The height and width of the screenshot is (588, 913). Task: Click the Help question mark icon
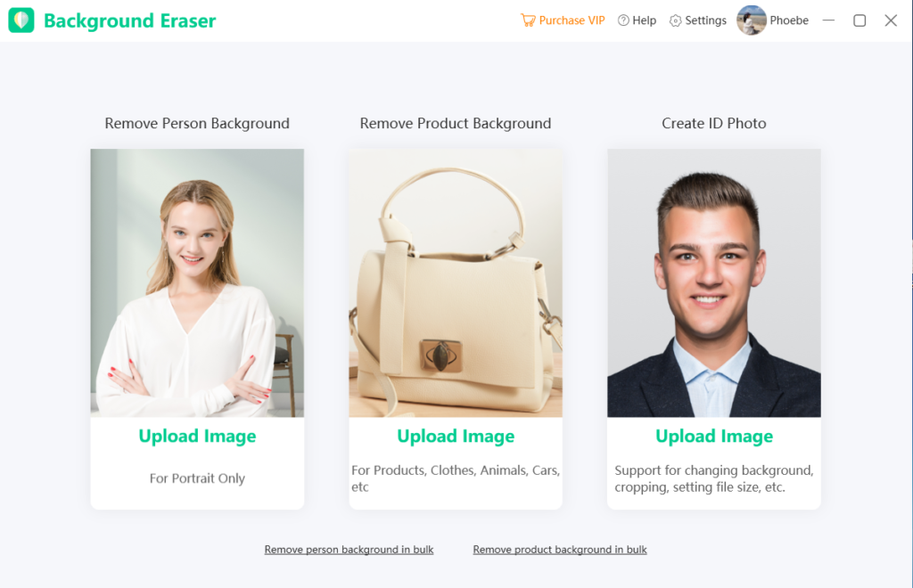623,20
